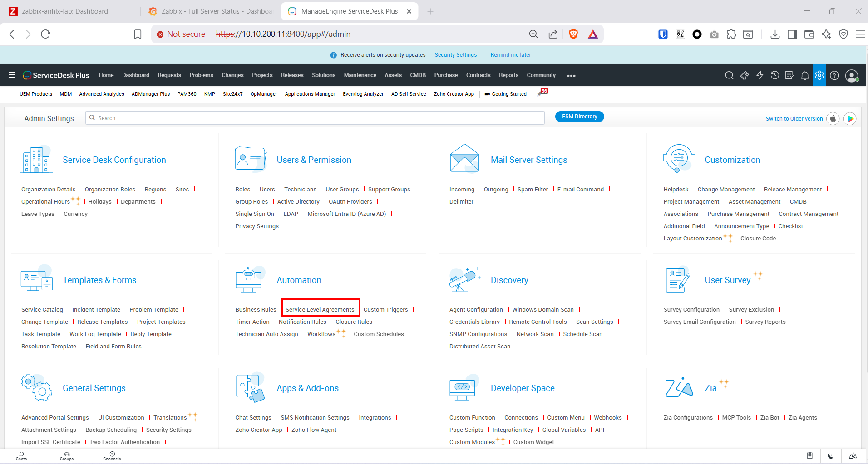The height and width of the screenshot is (464, 868).
Task: Open the Chats panel at bottom
Action: click(21, 456)
